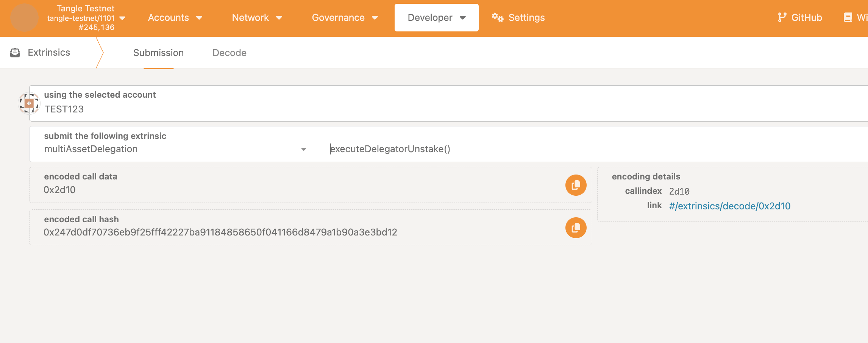The height and width of the screenshot is (343, 868).
Task: Select the executeDelegatorUnstake call field
Action: [390, 149]
